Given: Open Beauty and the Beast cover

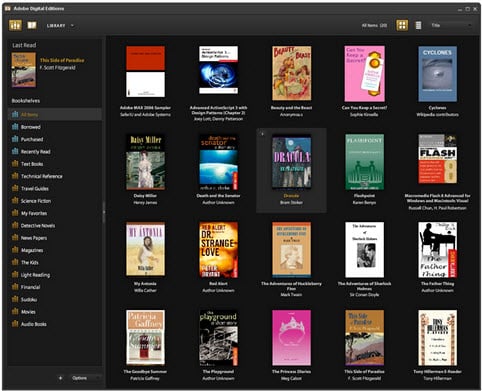Looking at the screenshot, I should (x=291, y=73).
